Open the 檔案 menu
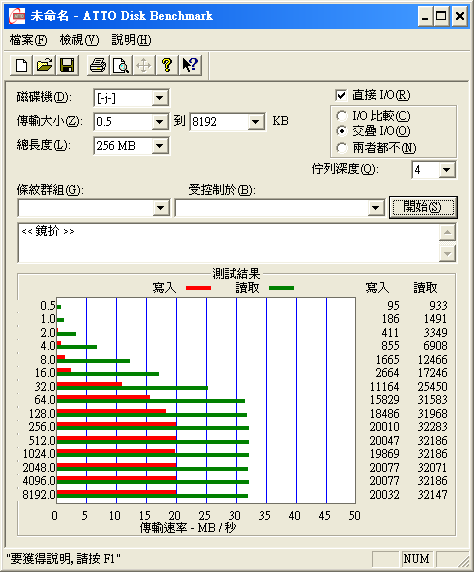The image size is (474, 572). pyautogui.click(x=28, y=40)
